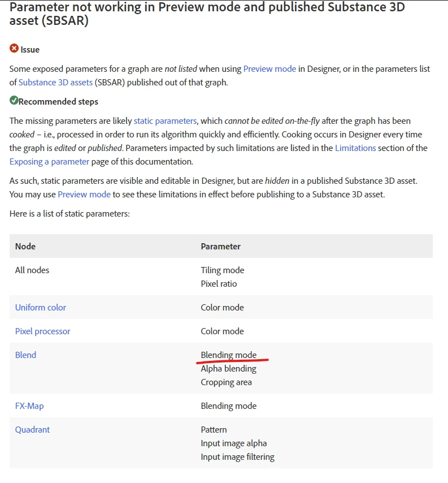
Task: Open the Blend node link
Action: pos(25,355)
